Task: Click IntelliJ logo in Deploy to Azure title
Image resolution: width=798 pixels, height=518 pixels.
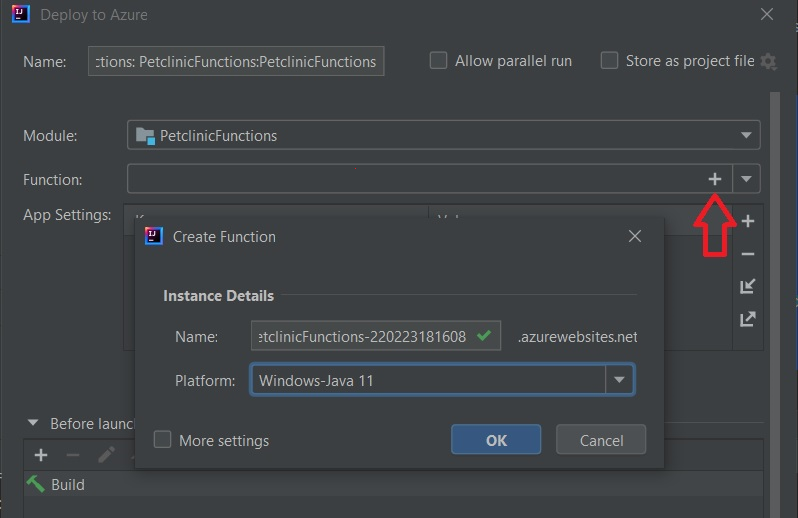Action: click(20, 14)
